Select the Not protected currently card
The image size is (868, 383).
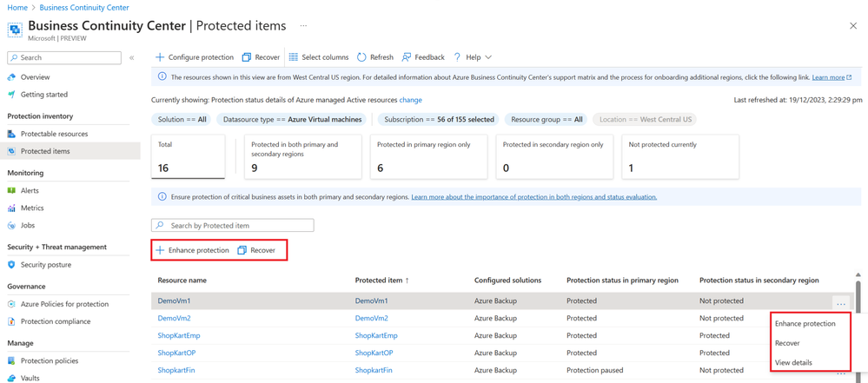[680, 156]
